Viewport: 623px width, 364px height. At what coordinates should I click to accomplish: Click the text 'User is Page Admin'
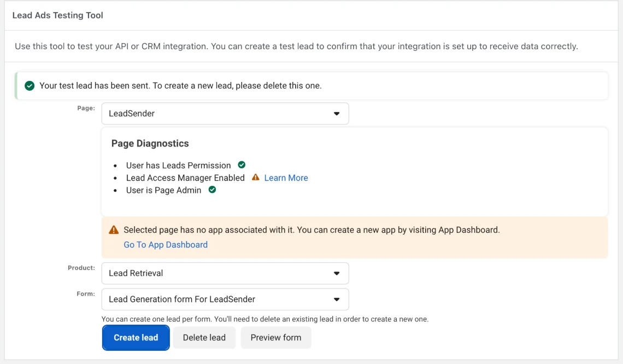tap(164, 190)
